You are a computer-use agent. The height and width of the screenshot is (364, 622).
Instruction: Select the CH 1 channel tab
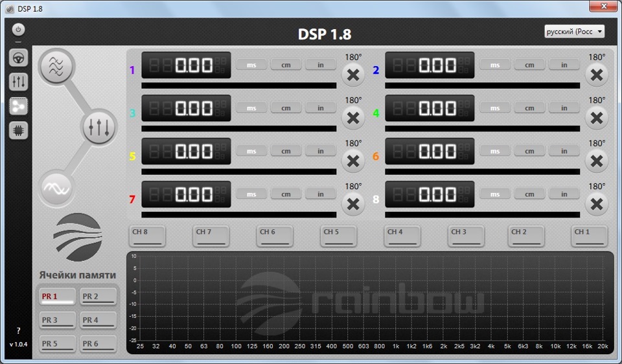[590, 236]
